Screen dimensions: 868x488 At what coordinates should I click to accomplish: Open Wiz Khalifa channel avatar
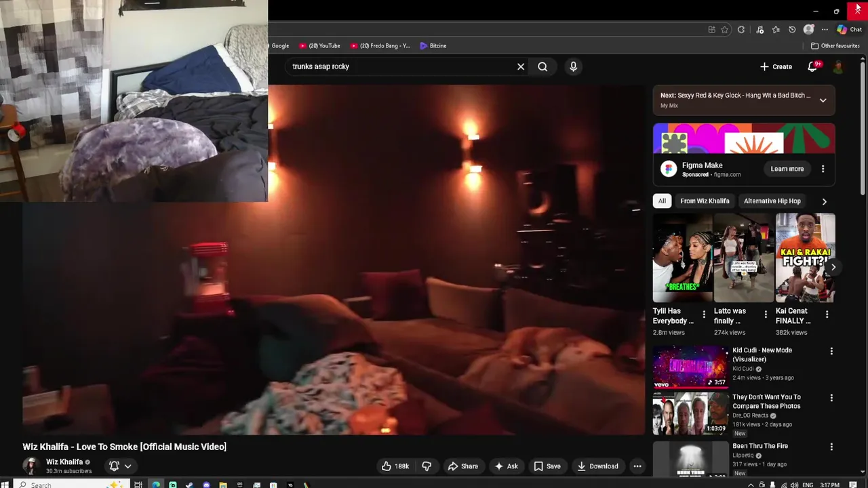coord(31,466)
